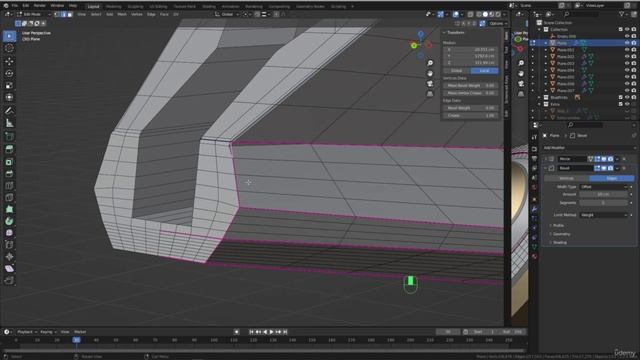Image resolution: width=640 pixels, height=360 pixels.
Task: Enable face select mode
Action: pyautogui.click(x=70, y=14)
